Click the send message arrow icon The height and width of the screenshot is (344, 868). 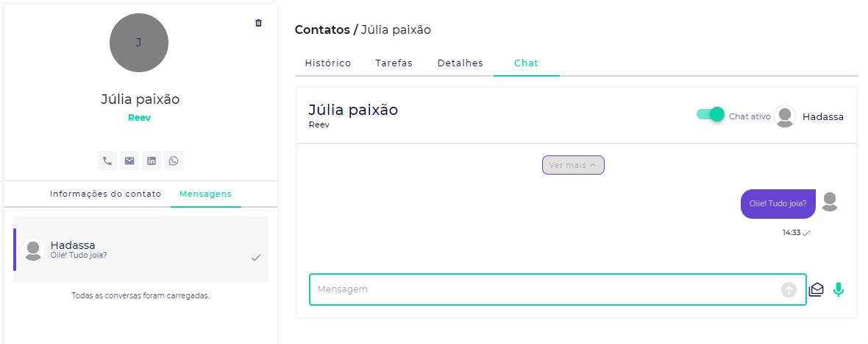[789, 289]
